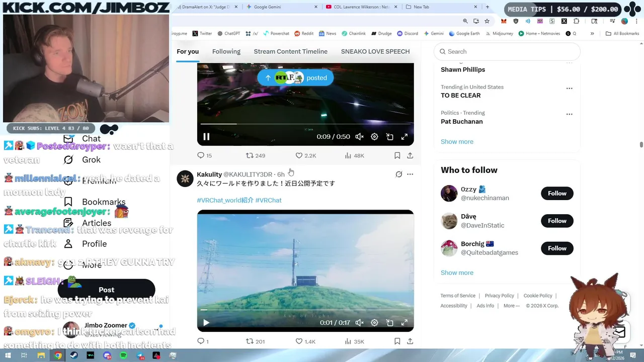The image size is (644, 362).
Task: Load new posts via the posted pill
Action: pyautogui.click(x=295, y=77)
